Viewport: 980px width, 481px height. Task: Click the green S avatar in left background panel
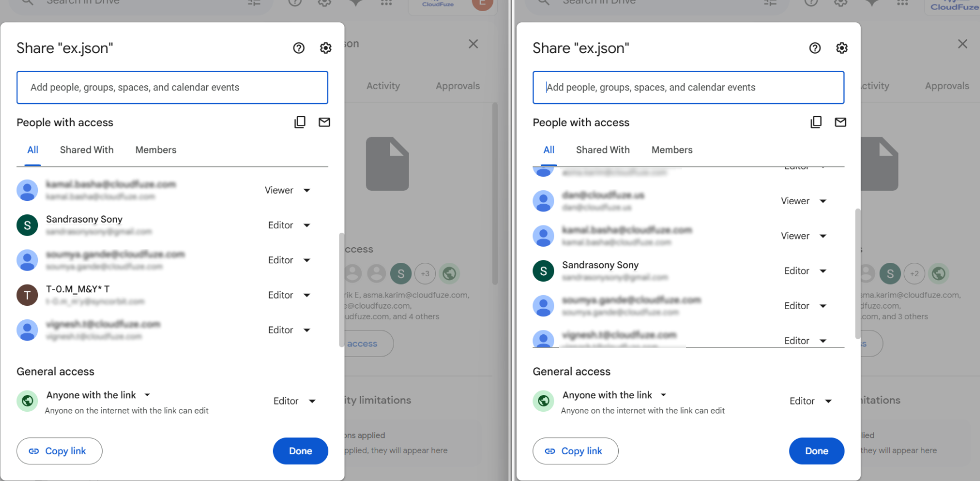click(x=401, y=273)
